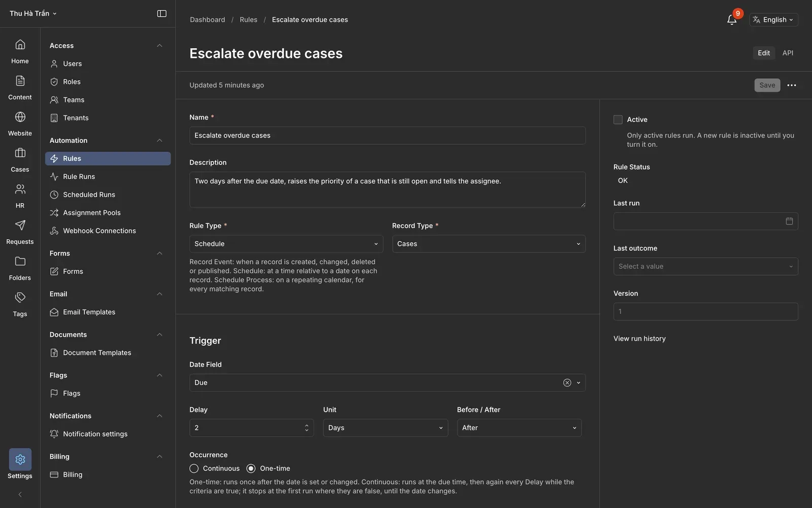Enable the Active checkbox

click(618, 120)
